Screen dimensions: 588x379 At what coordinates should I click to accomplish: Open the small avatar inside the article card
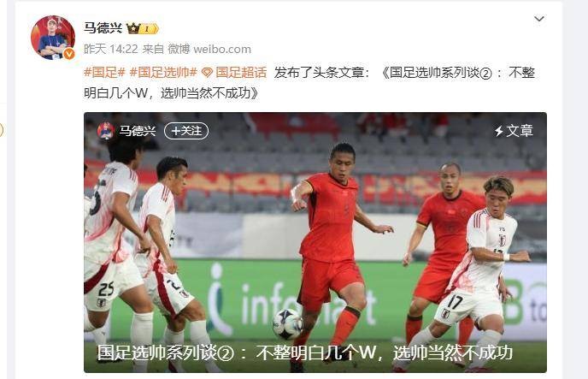point(106,131)
